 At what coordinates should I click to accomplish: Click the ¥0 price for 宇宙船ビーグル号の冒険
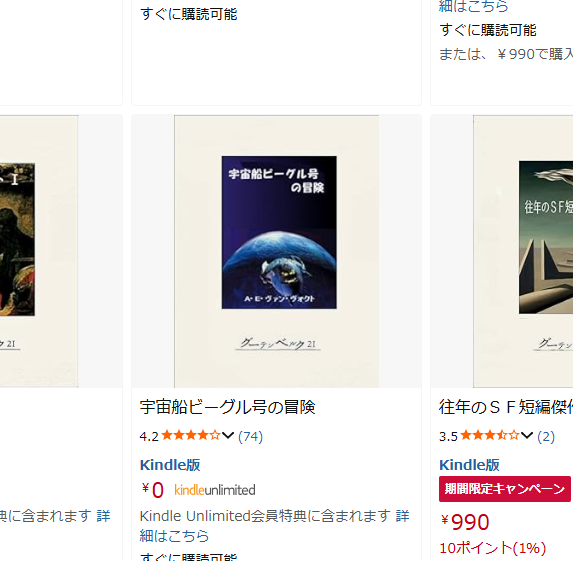point(153,490)
